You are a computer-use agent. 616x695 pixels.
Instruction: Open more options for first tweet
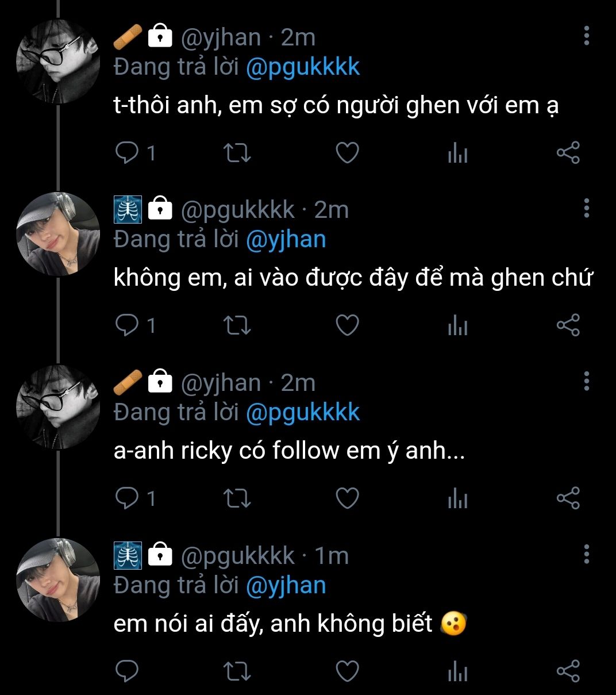[586, 36]
